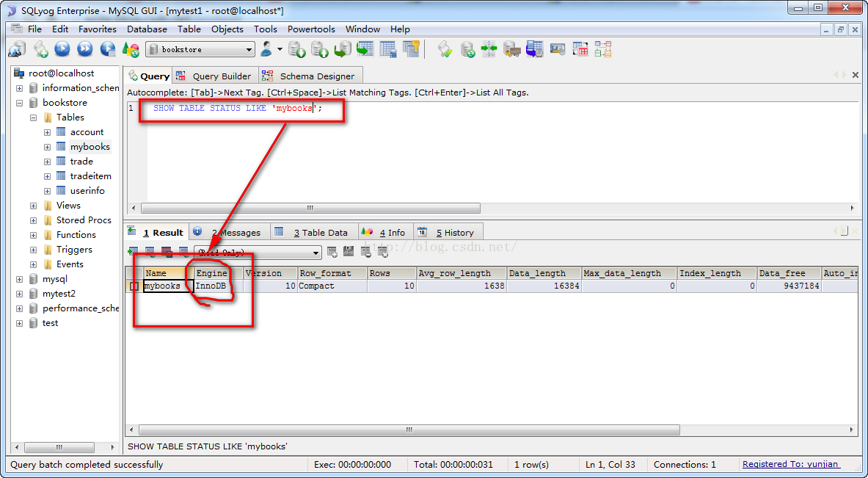Click database icon with curved green arrow
868x478 pixels.
(x=343, y=49)
